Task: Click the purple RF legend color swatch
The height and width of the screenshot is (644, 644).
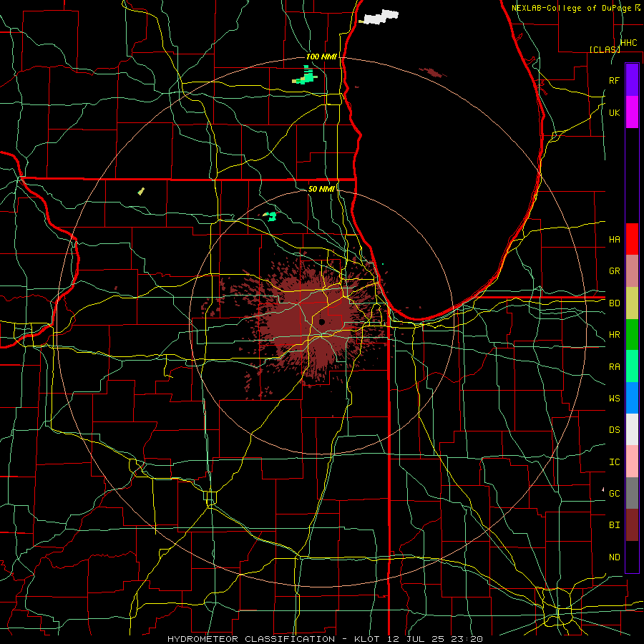Action: [x=632, y=80]
